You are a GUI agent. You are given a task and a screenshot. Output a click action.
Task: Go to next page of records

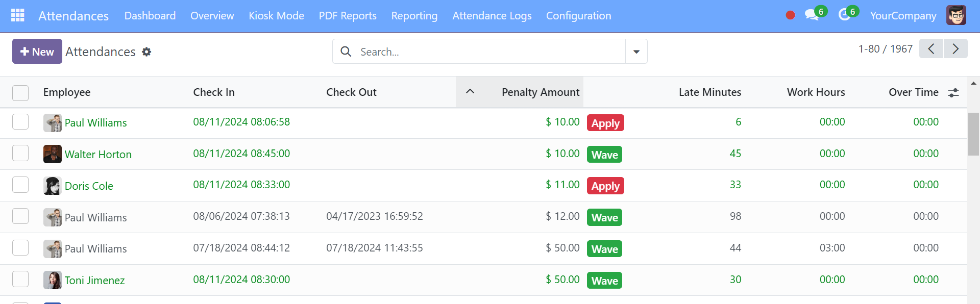(x=955, y=48)
